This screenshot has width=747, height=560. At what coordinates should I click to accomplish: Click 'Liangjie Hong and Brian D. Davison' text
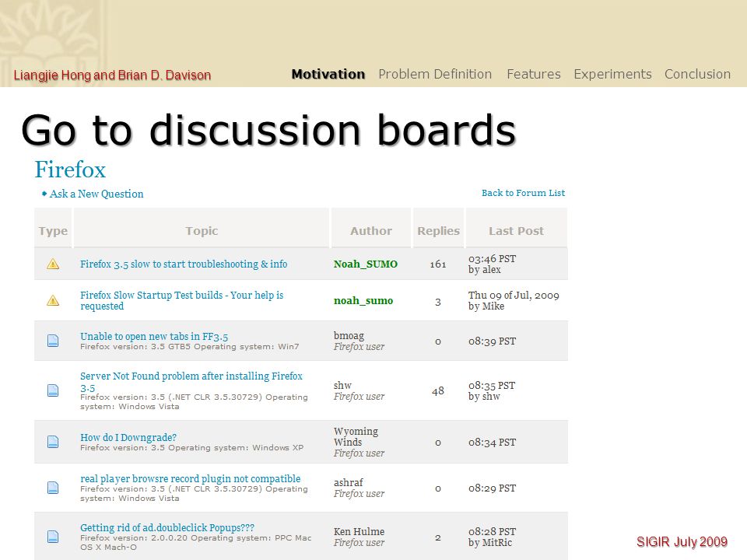click(112, 75)
